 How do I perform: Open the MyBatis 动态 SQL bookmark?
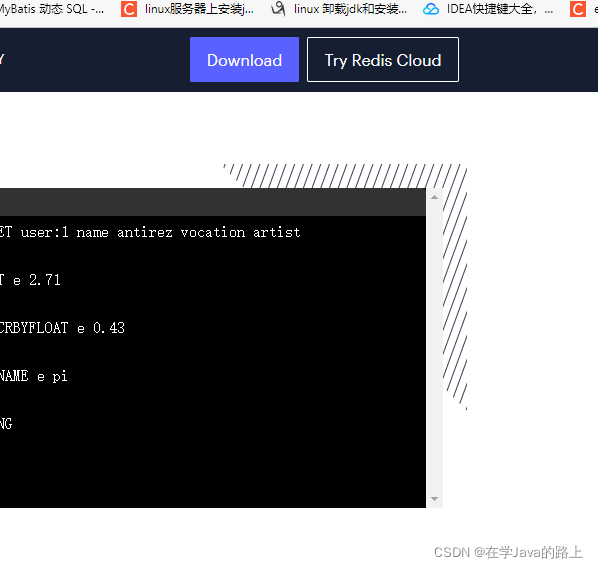(51, 8)
